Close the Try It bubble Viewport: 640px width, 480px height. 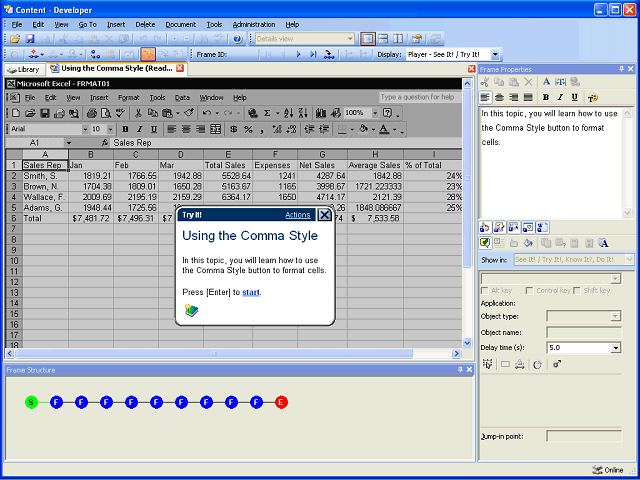(324, 215)
